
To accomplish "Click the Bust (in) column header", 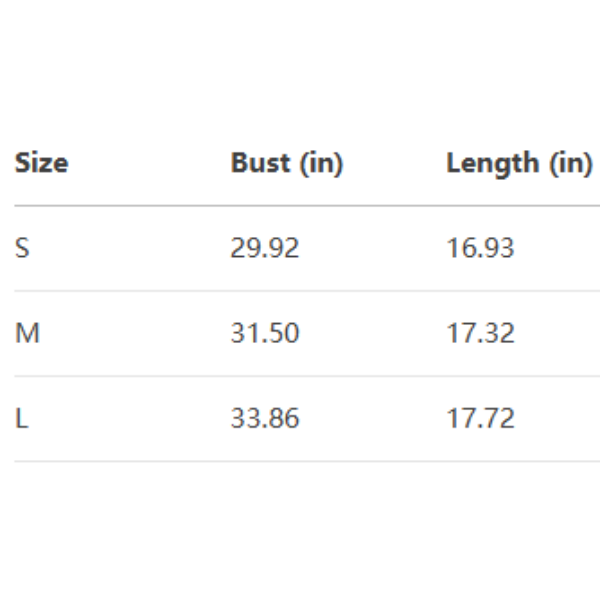I will [287, 163].
